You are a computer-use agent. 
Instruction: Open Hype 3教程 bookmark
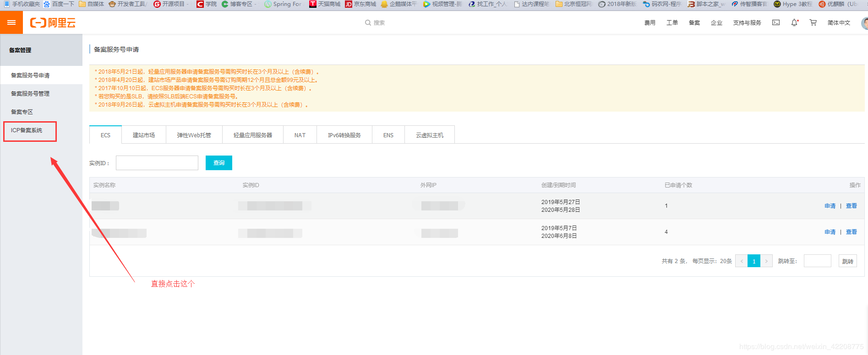pyautogui.click(x=793, y=4)
